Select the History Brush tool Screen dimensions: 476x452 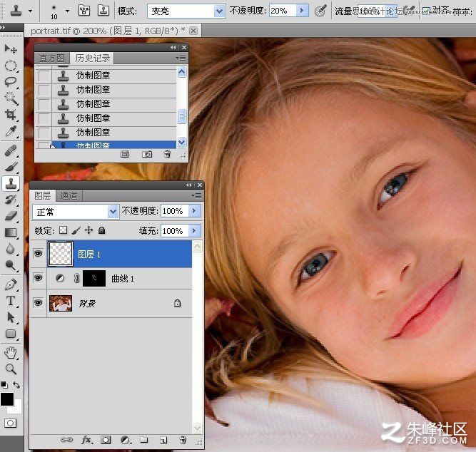point(11,200)
